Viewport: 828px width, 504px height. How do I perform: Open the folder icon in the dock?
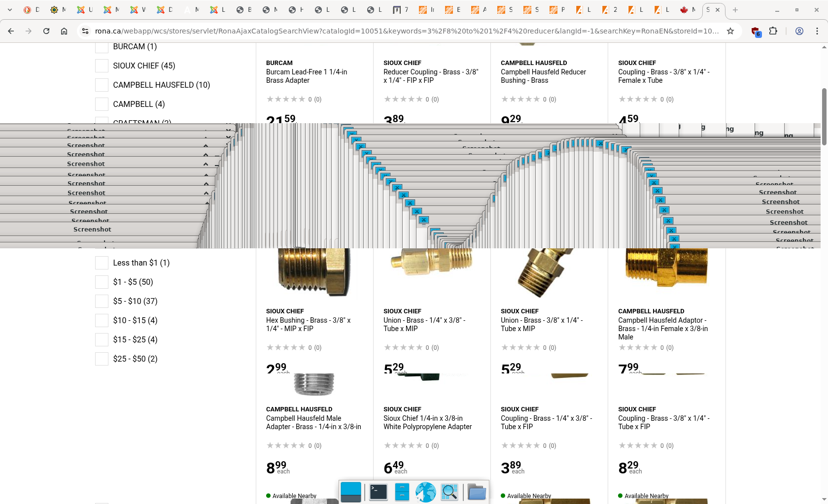pos(477,492)
